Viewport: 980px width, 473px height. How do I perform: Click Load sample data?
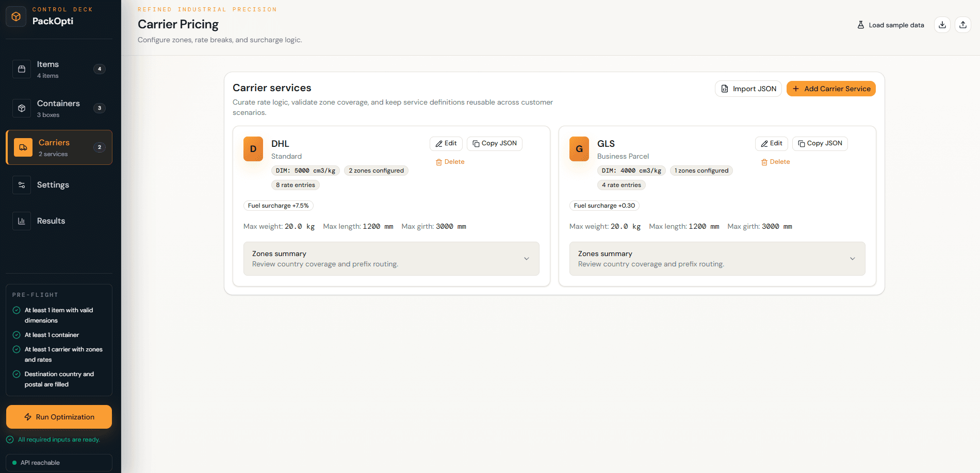(891, 25)
